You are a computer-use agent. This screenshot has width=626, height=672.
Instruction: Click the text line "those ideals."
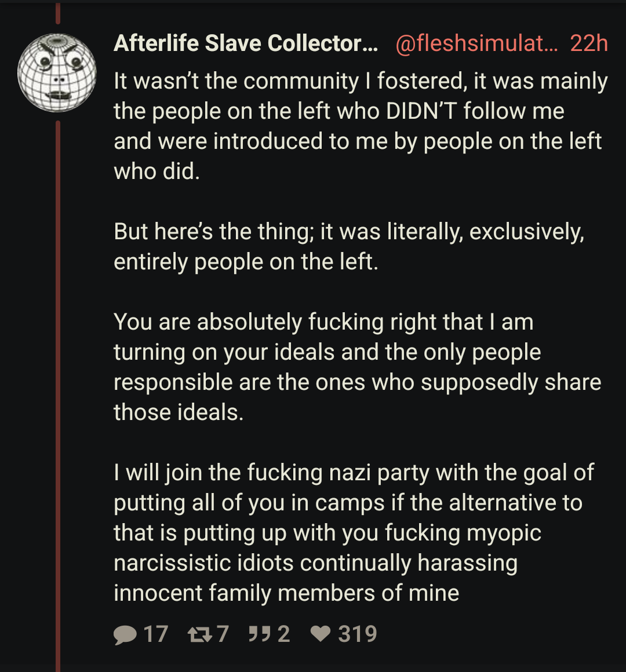coord(179,412)
